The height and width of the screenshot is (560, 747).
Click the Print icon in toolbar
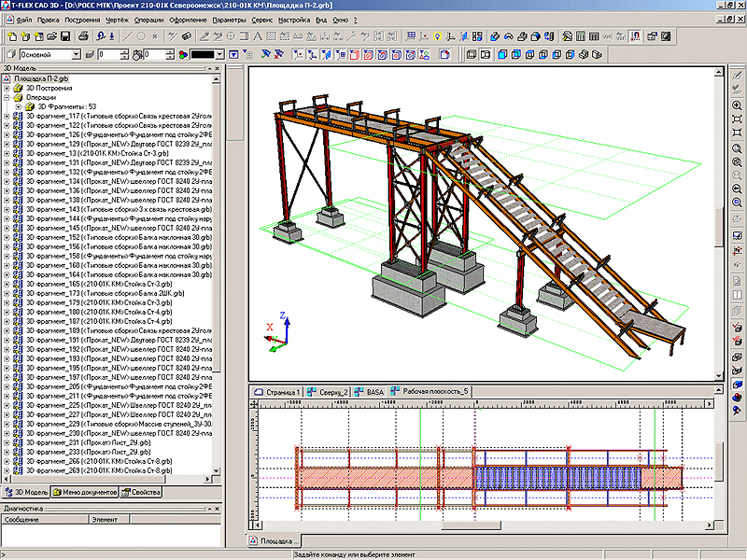[84, 36]
